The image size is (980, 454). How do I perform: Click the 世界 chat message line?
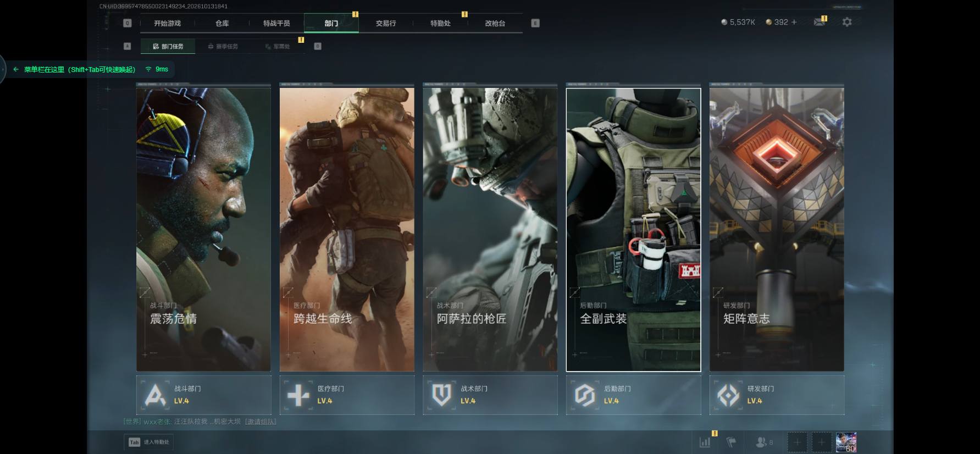(x=200, y=422)
